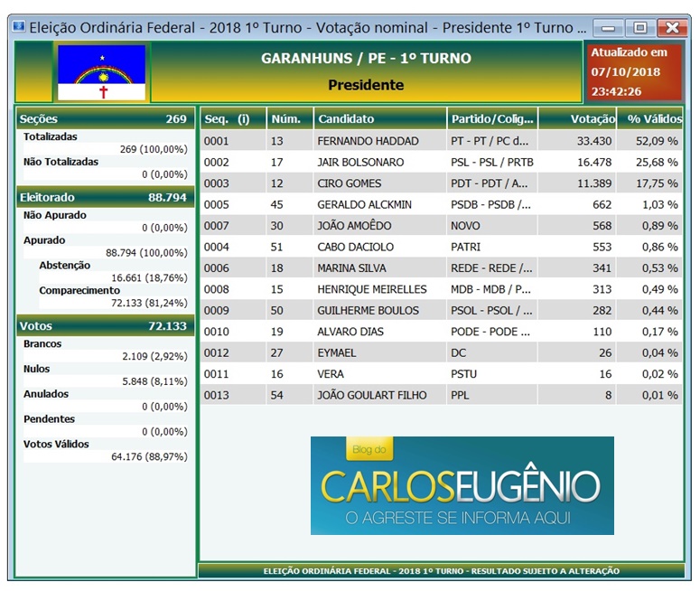This screenshot has width=700, height=591.
Task: Click the Pendentes label
Action: click(x=49, y=419)
